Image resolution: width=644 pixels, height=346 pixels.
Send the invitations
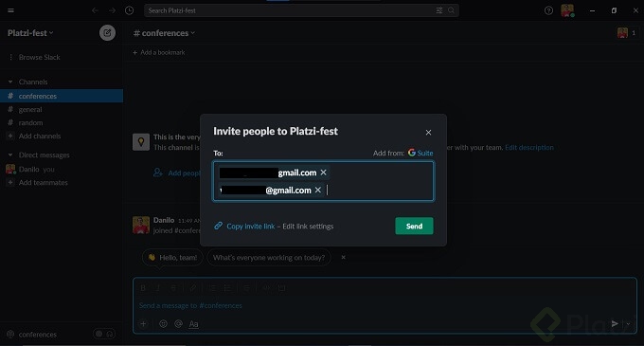414,226
